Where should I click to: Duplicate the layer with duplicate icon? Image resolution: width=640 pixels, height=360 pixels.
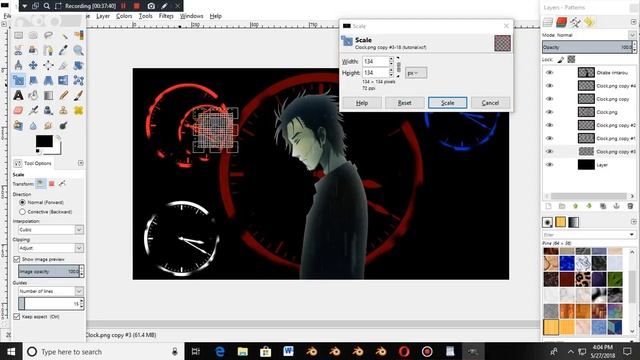pos(603,206)
